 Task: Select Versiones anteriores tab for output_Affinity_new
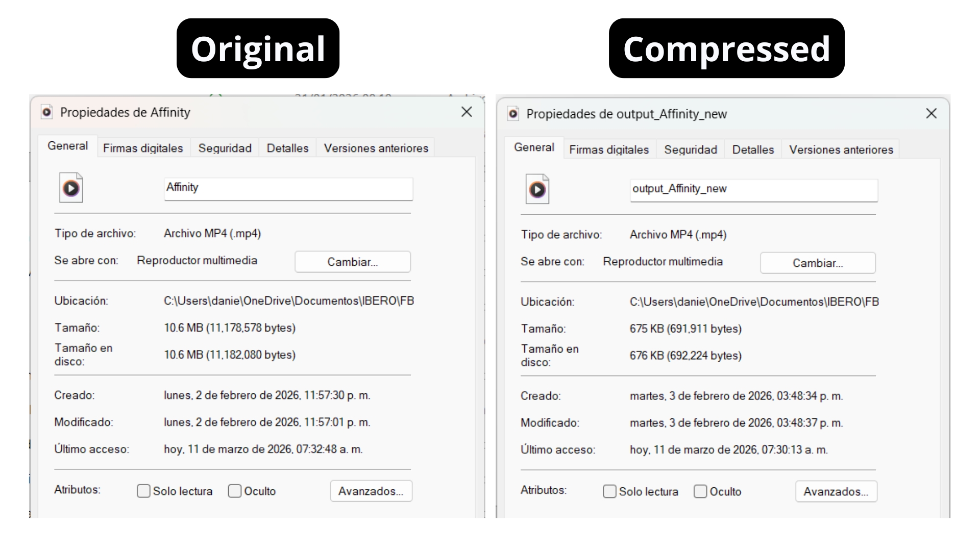[x=841, y=149]
